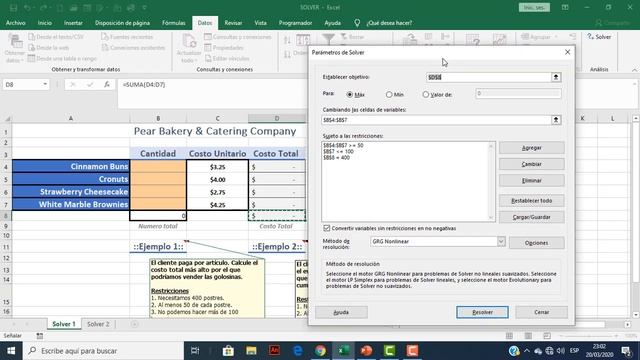Click the Cinnamon Buns quantity cell

(x=158, y=167)
